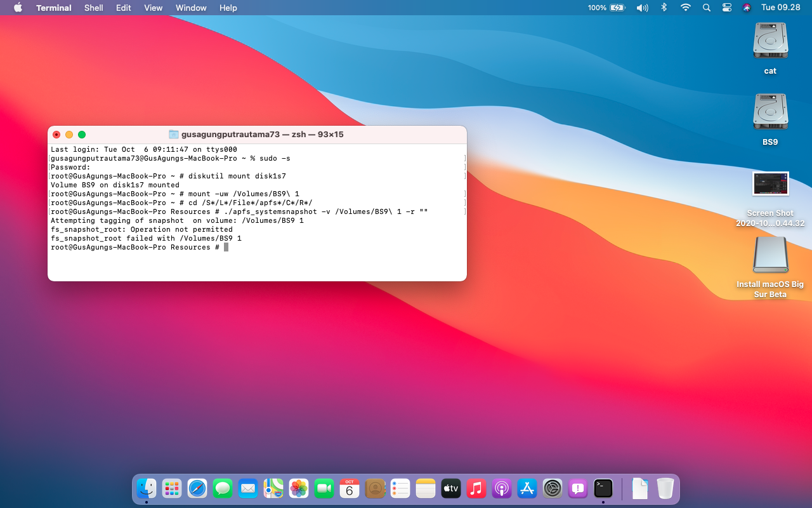Click the Terminal command prompt cursor
812x508 pixels.
point(226,247)
